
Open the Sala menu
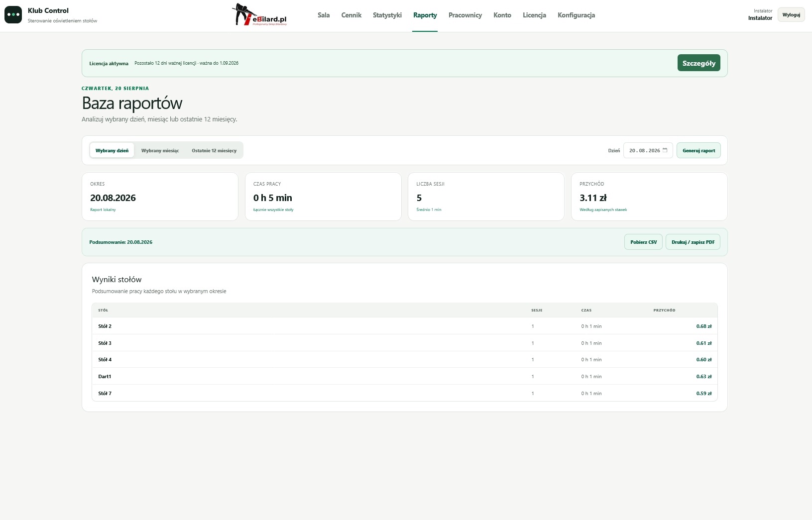324,15
